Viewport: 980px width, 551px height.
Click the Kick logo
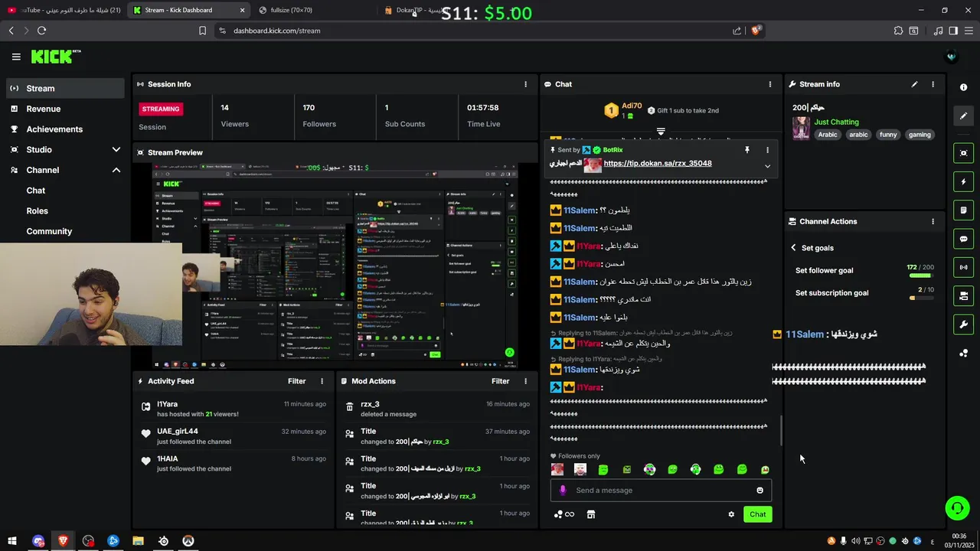(56, 57)
